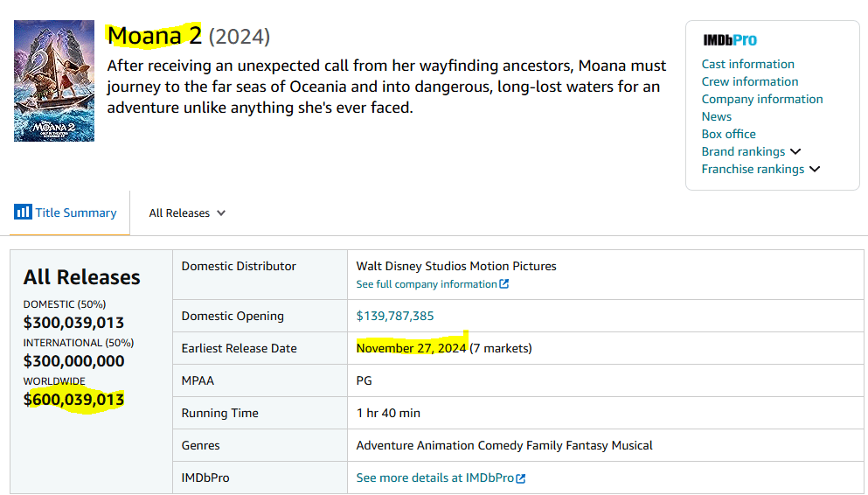Click the November 27, 2024 release date
868x495 pixels.
click(411, 348)
